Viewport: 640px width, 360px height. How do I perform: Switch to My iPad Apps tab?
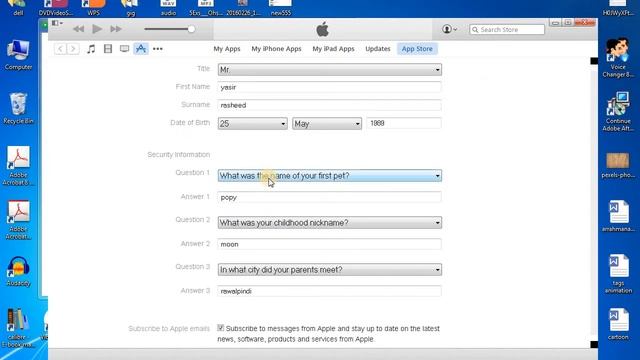point(333,49)
